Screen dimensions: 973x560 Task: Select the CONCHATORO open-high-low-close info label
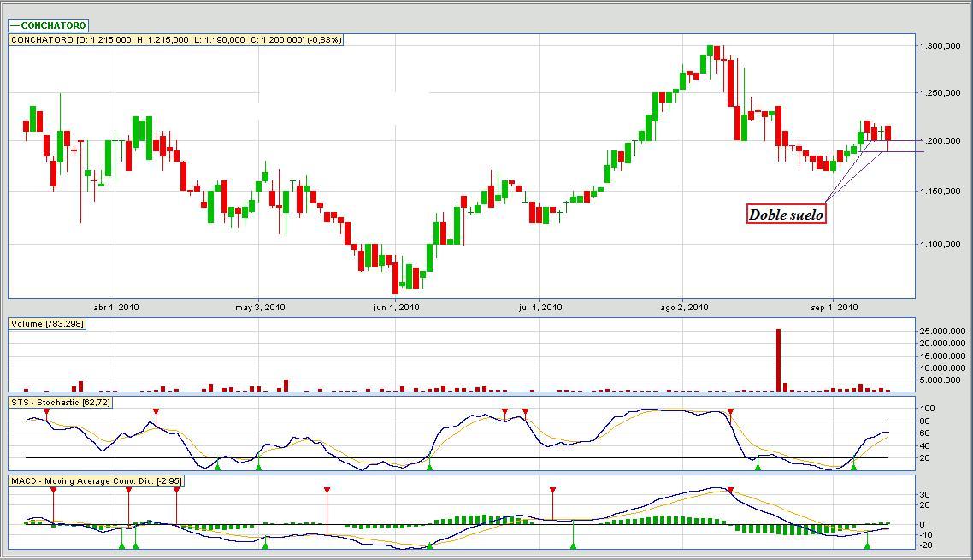point(176,40)
